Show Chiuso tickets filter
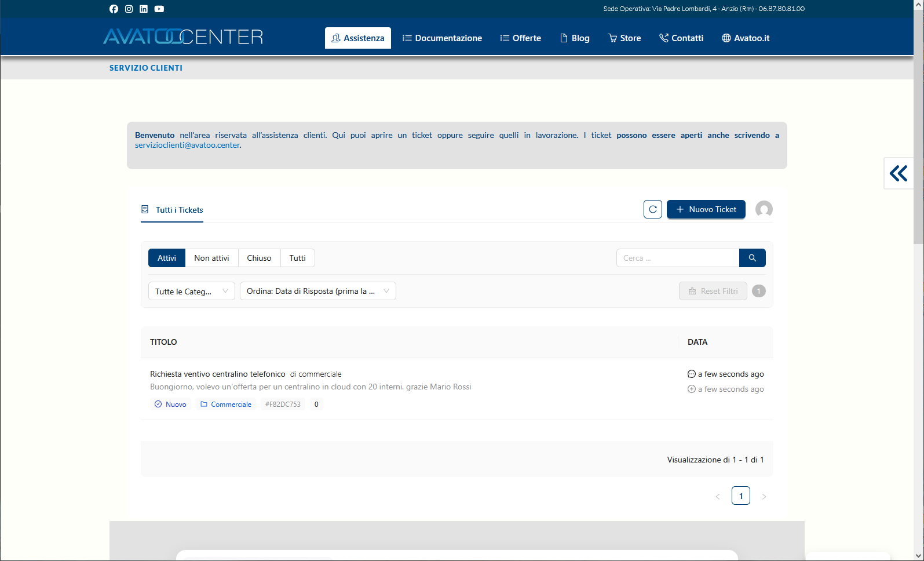The height and width of the screenshot is (561, 924). [x=259, y=258]
